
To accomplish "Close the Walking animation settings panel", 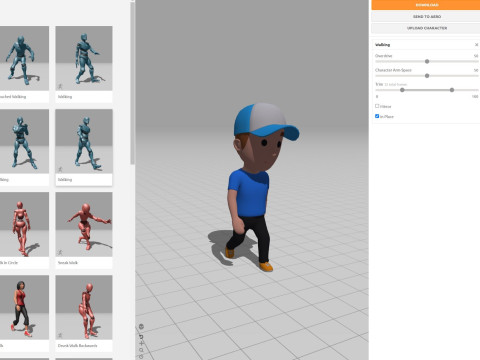I will click(x=476, y=45).
